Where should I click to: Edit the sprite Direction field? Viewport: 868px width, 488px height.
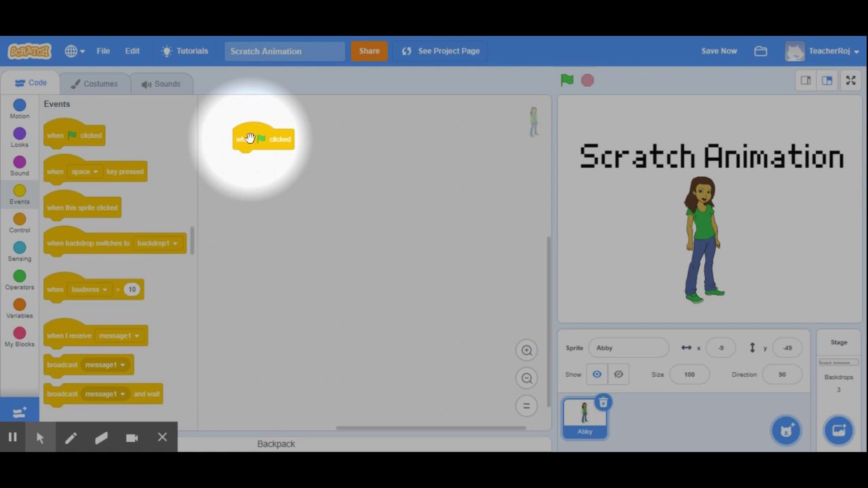[782, 374]
